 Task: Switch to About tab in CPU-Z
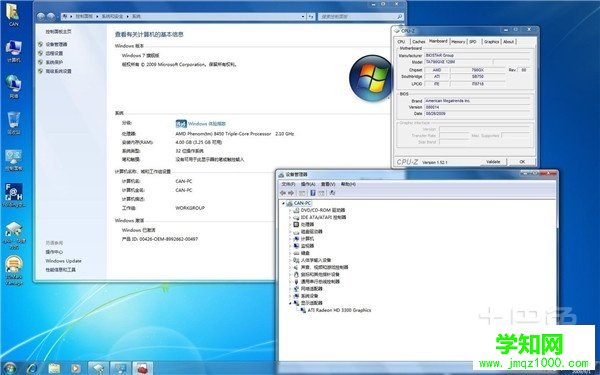click(509, 42)
